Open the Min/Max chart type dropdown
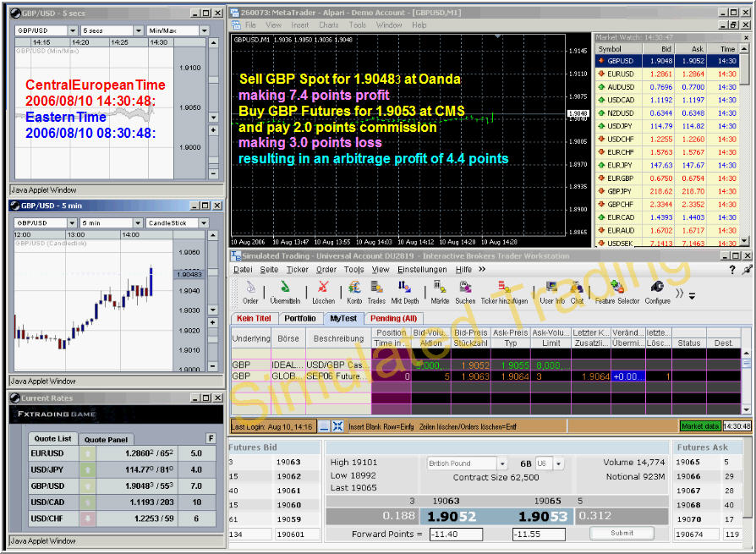Image resolution: width=756 pixels, height=554 pixels. pyautogui.click(x=204, y=30)
